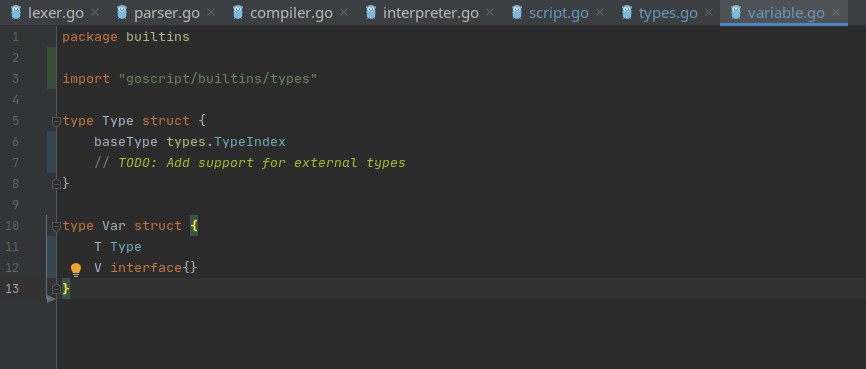Close the interpreter.go tab
Image resolution: width=866 pixels, height=369 pixels.
(x=490, y=12)
